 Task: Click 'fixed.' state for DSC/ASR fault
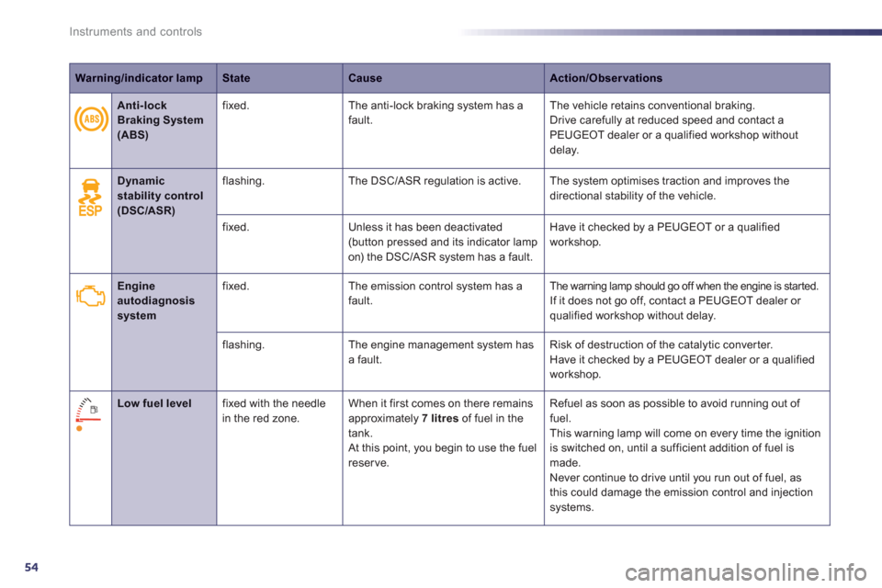(236, 227)
